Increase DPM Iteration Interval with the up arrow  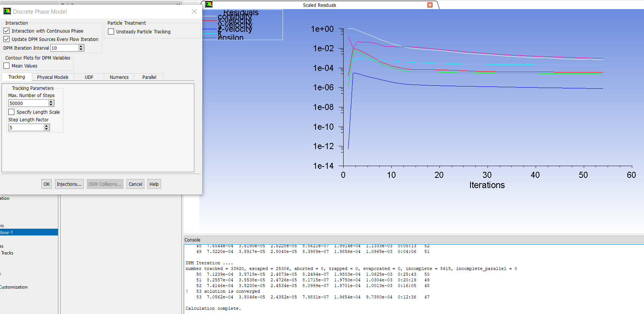[x=81, y=46]
